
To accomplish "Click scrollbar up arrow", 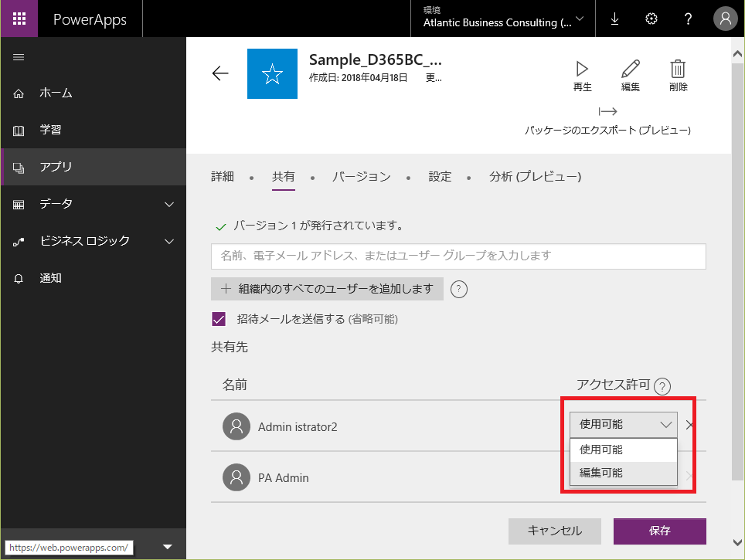I will pos(737,53).
